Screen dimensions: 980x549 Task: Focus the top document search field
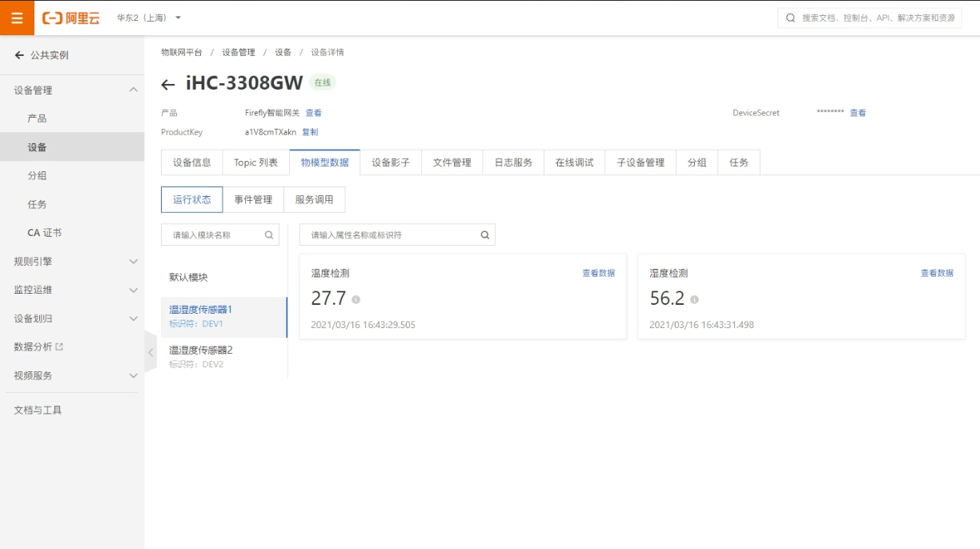[x=870, y=18]
